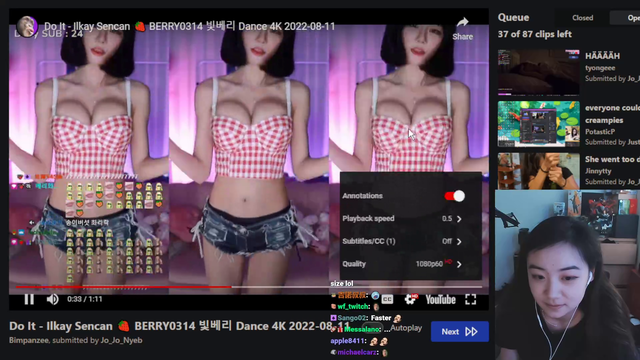Switch queue to Closed

[x=582, y=18]
